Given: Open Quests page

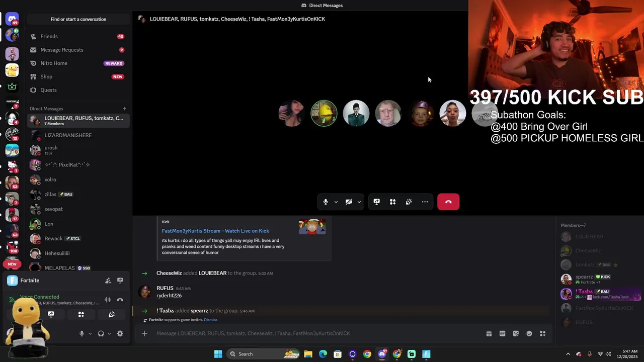Looking at the screenshot, I should [78, 90].
